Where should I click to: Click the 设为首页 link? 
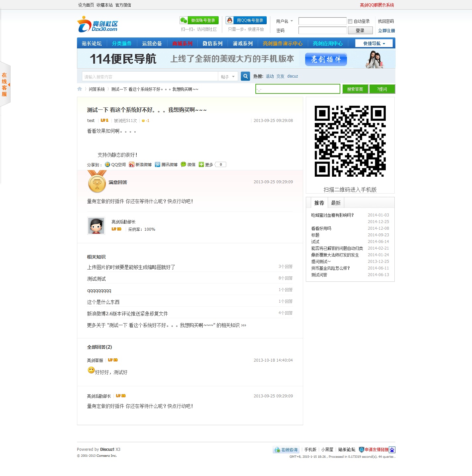pyautogui.click(x=86, y=5)
